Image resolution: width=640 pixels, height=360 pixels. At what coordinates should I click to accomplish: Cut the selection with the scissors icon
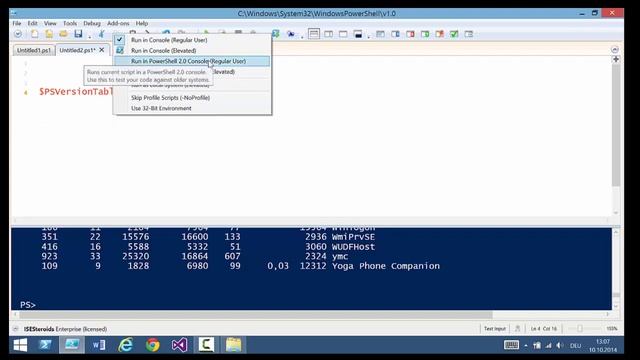tap(102, 34)
